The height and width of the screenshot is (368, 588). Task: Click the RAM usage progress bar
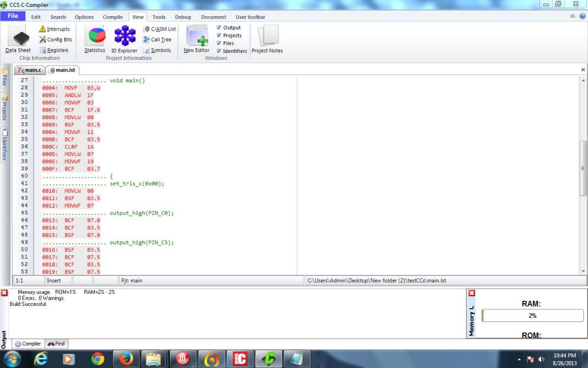pos(532,316)
